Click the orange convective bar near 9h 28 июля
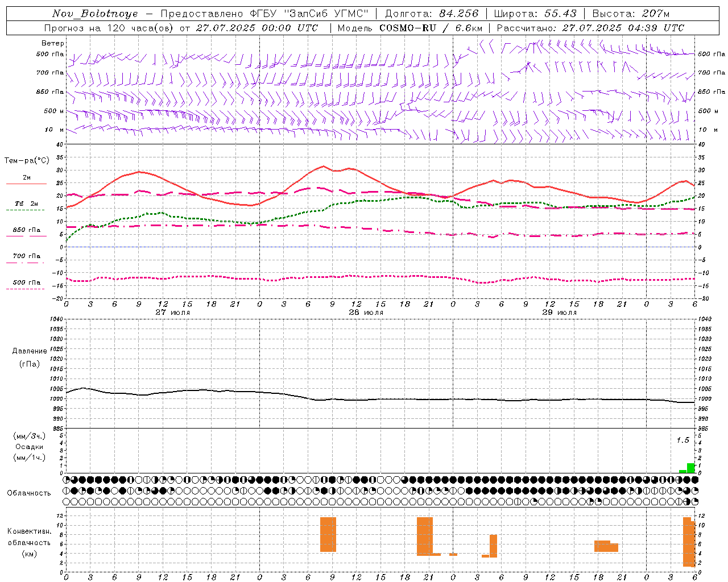This screenshot has width=728, height=582. pos(328,534)
